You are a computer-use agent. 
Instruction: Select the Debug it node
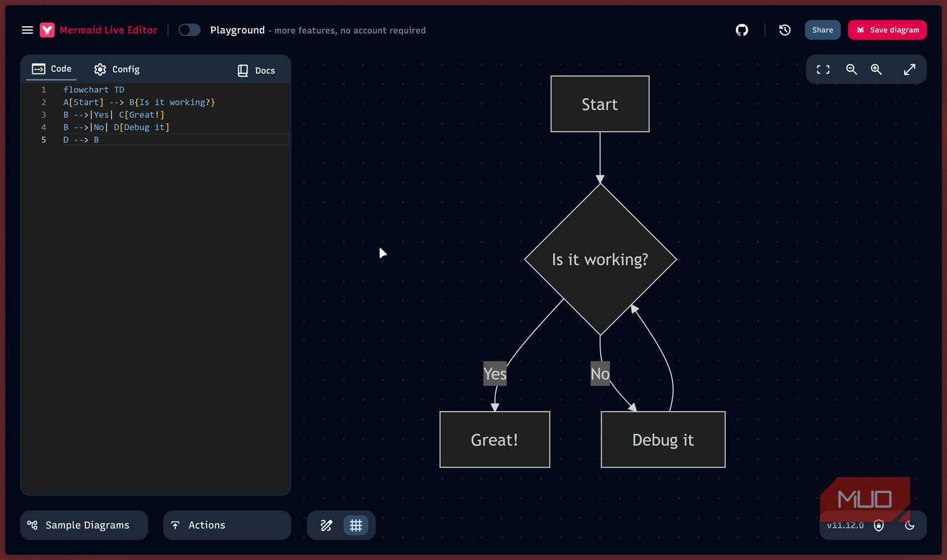pyautogui.click(x=663, y=440)
